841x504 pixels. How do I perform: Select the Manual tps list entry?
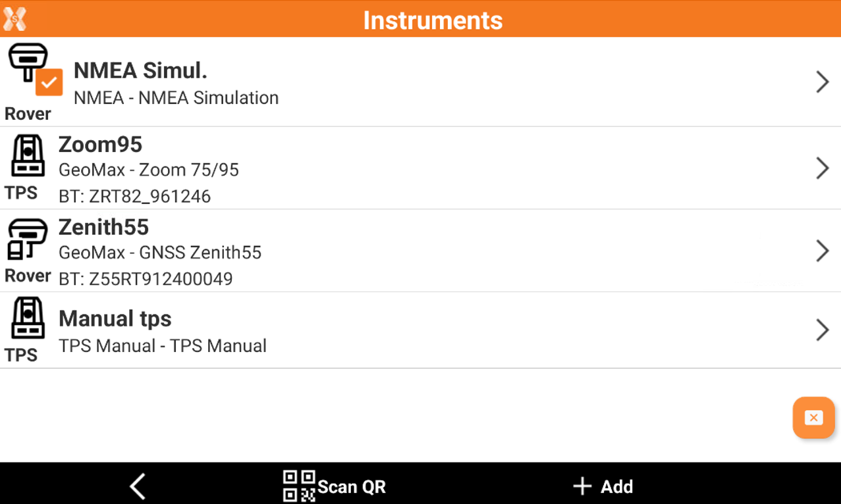395,330
